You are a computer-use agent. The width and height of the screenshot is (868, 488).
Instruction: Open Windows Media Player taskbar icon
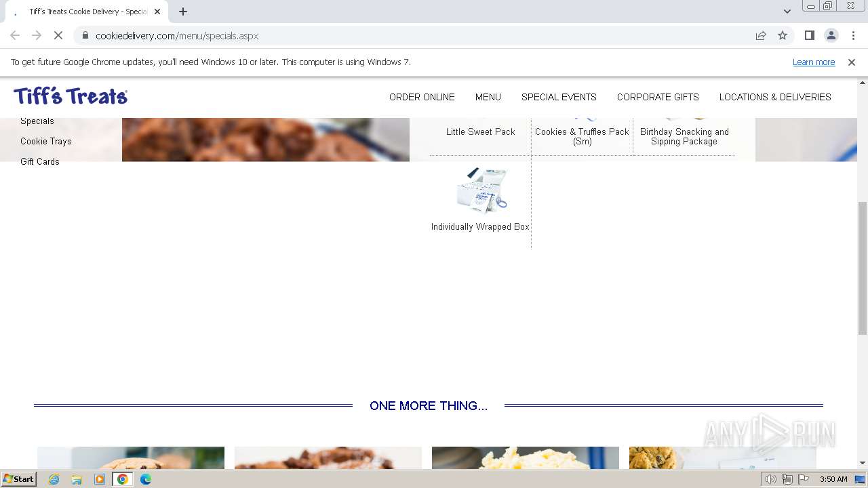pyautogui.click(x=100, y=479)
